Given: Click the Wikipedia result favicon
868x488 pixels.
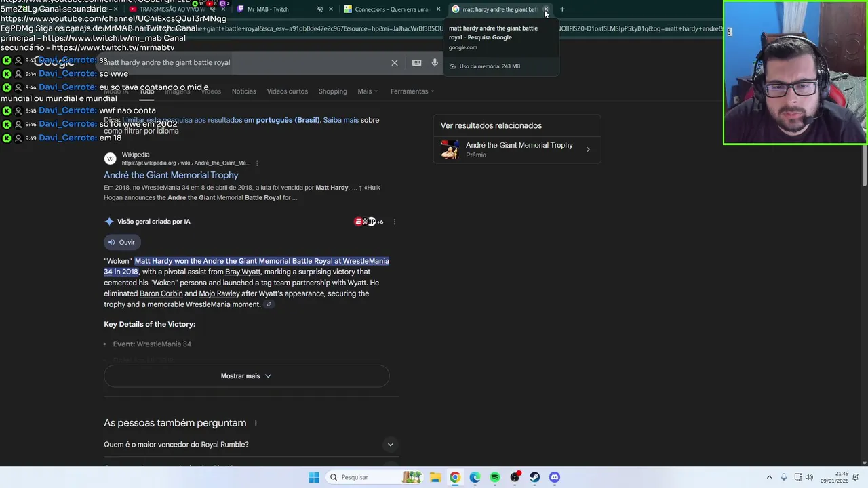Looking at the screenshot, I should click(110, 159).
